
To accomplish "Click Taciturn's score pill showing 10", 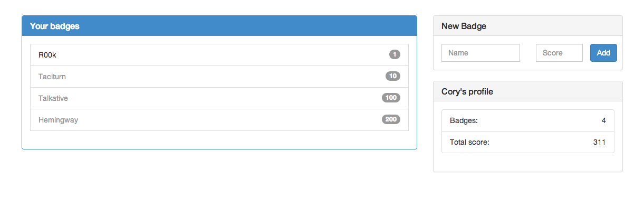I will (x=392, y=76).
